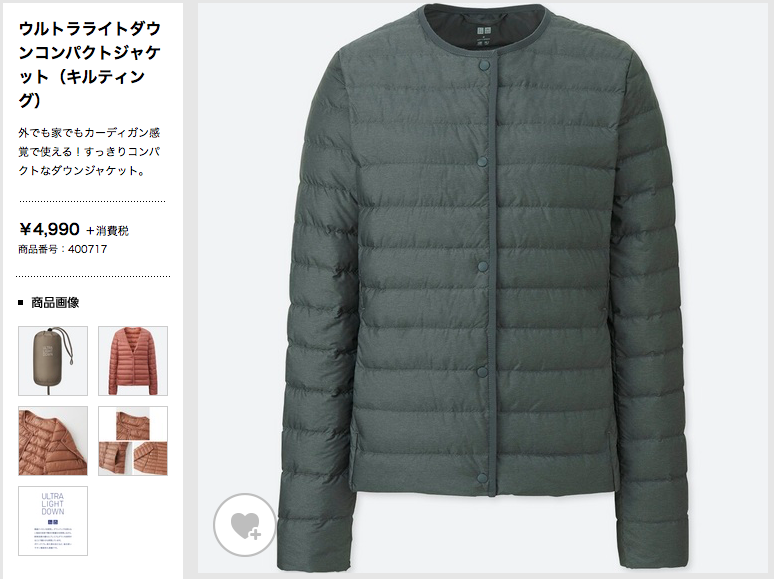Add jacket to wishlist with heart icon

point(245,525)
